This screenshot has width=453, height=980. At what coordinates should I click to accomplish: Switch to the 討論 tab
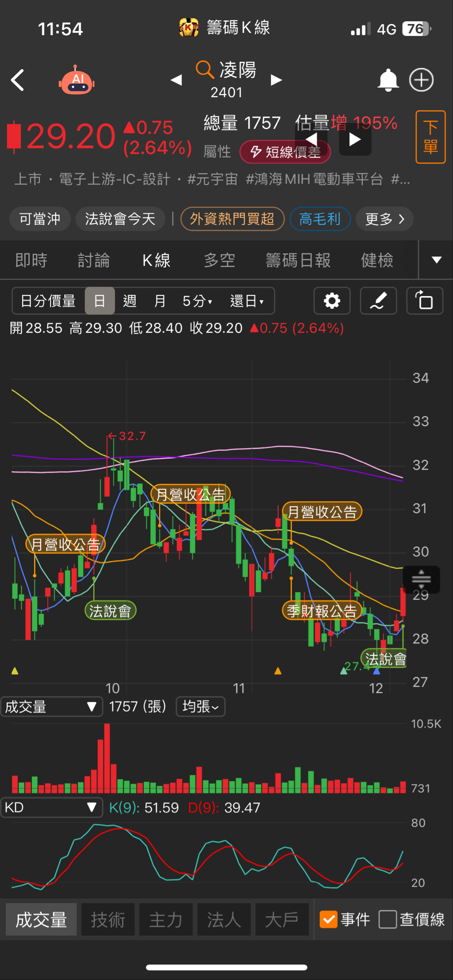click(94, 260)
